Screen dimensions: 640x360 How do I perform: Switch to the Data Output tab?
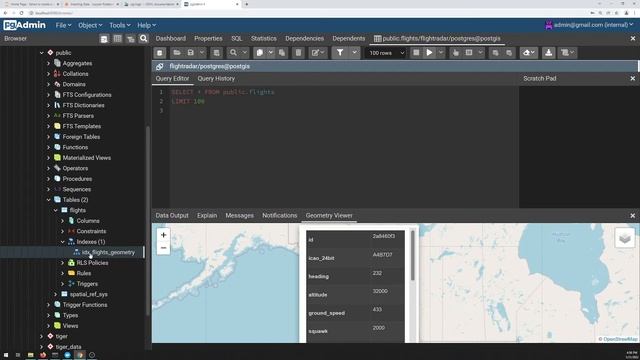coord(172,216)
